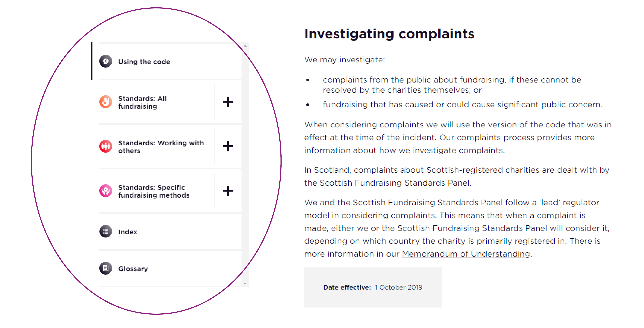Expand Standards: All fundraising with plus
Screen dimensions: 644x328
coord(228,102)
